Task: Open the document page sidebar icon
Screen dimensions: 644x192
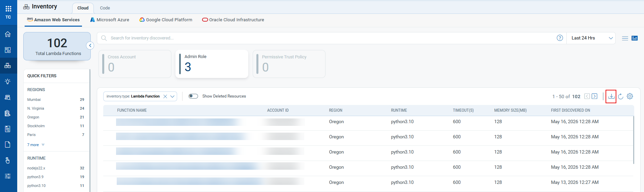Action: coord(8,144)
